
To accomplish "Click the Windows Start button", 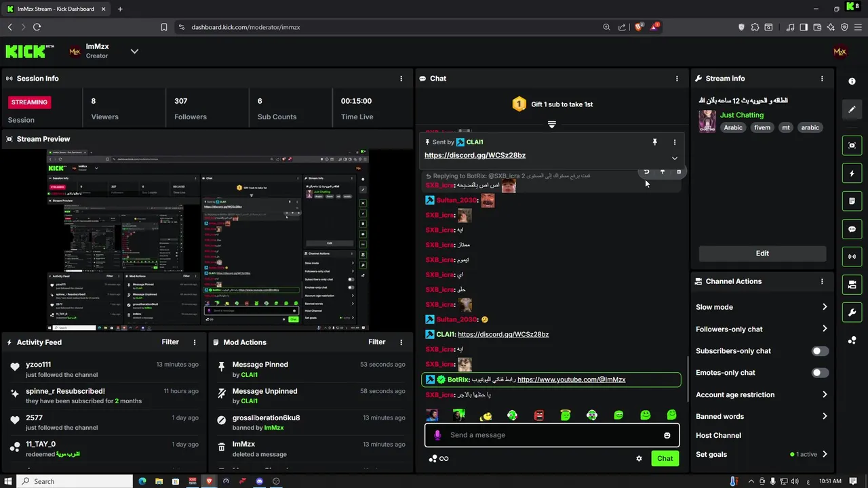I will (8, 481).
